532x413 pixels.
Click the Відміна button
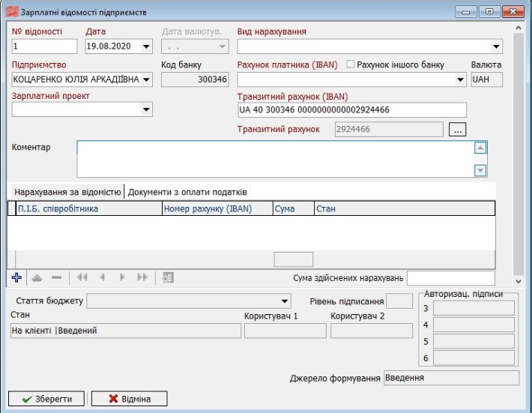pos(130,399)
